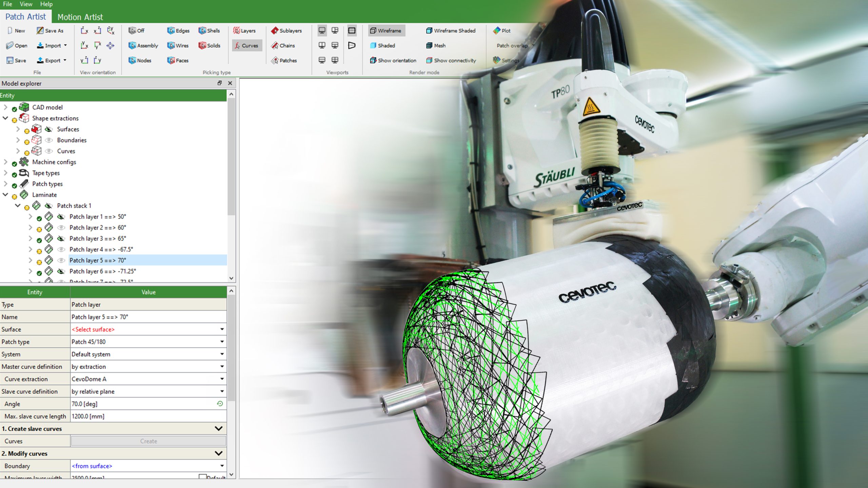Expand the Machine configs node

pos(5,162)
